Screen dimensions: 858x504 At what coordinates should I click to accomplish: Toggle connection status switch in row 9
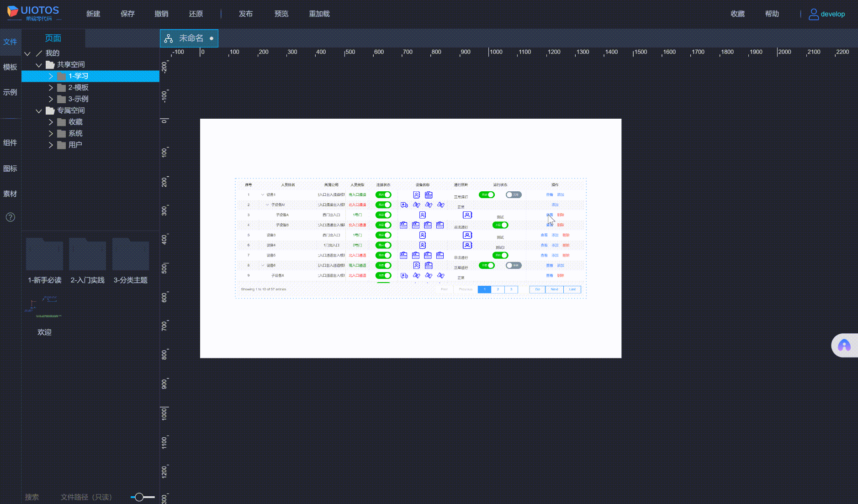(x=383, y=276)
